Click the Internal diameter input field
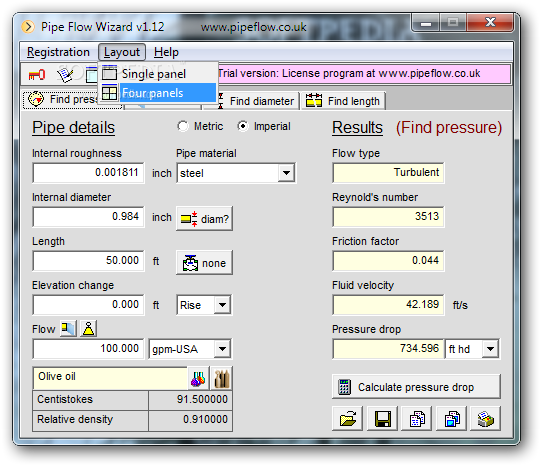541x466 pixels. [88, 217]
